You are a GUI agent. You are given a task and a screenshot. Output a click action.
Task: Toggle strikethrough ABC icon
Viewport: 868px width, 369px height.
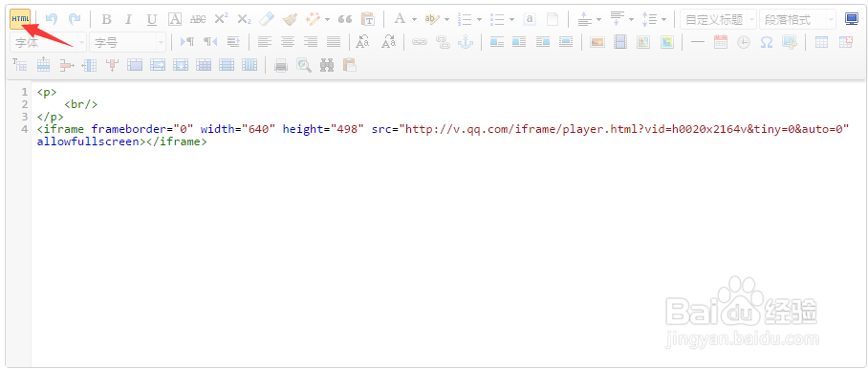pyautogui.click(x=198, y=19)
